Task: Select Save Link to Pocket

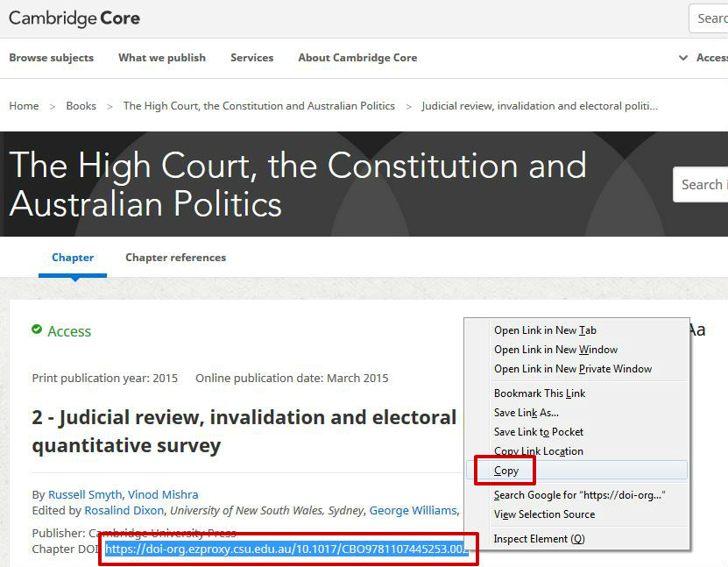Action: click(x=577, y=432)
